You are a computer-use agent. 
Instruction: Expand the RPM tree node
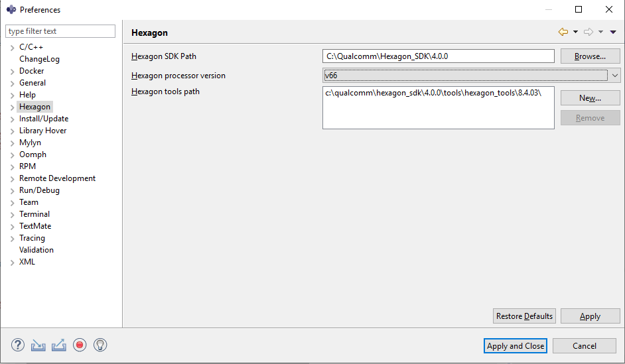(13, 167)
